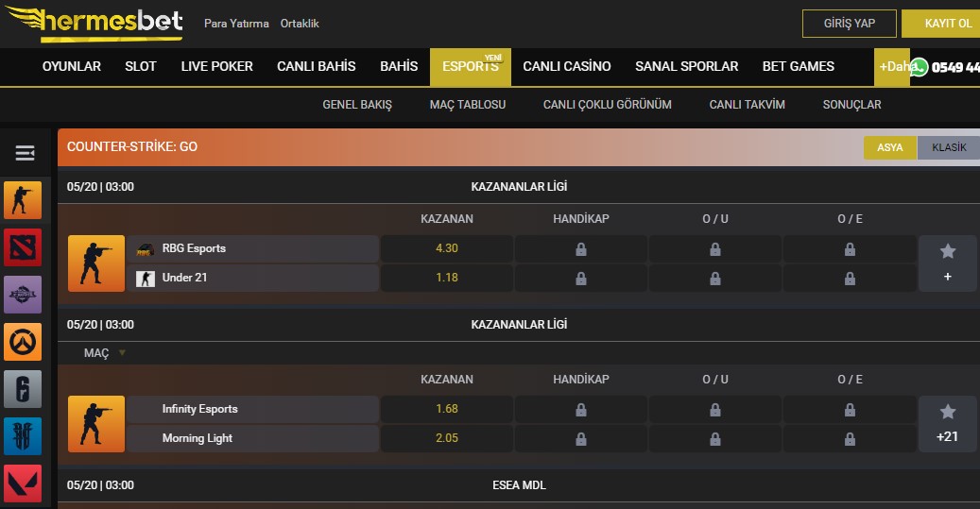Viewport: 980px width, 509px height.
Task: Switch to ASYA view
Action: click(890, 148)
